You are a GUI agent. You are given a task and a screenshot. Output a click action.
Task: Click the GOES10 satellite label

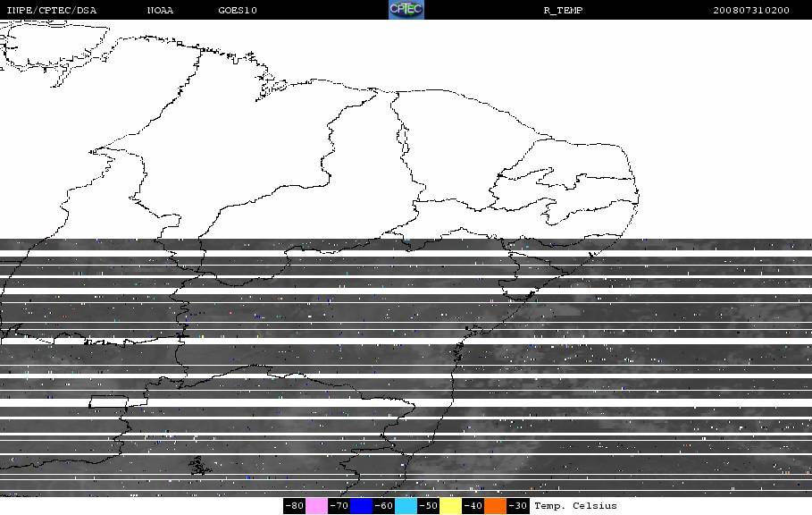coord(238,10)
